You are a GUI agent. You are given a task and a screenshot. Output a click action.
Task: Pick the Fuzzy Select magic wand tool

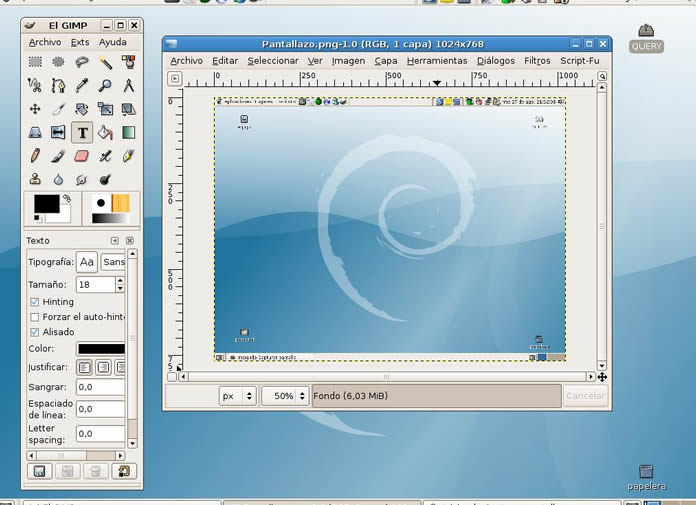pyautogui.click(x=106, y=62)
